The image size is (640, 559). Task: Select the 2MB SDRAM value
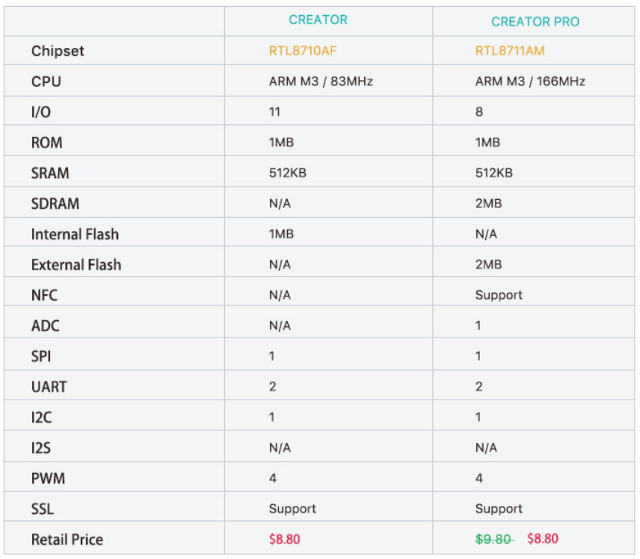coord(488,203)
